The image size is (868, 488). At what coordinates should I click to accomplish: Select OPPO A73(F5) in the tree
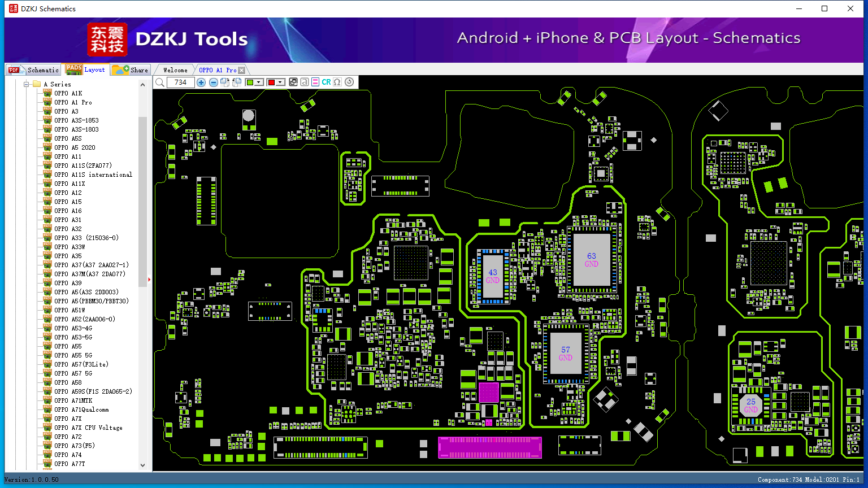tap(75, 446)
